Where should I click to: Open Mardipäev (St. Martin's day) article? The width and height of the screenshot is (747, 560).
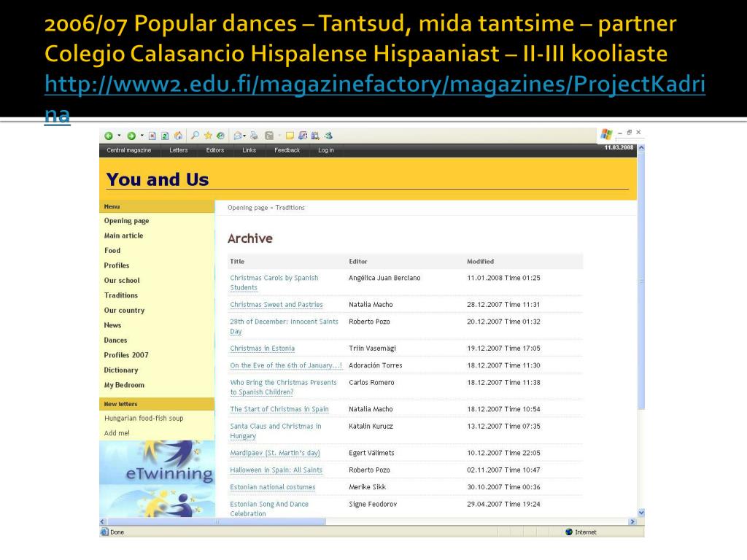275,454
